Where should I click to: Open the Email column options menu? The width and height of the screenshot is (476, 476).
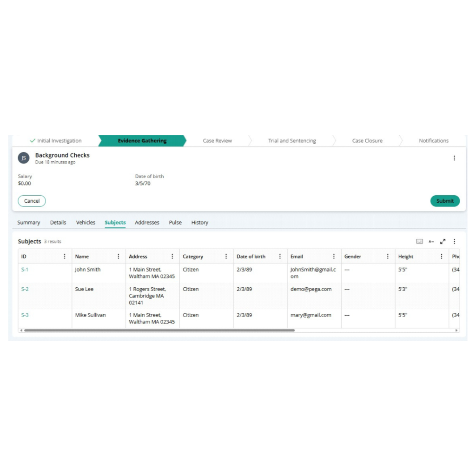(x=334, y=256)
